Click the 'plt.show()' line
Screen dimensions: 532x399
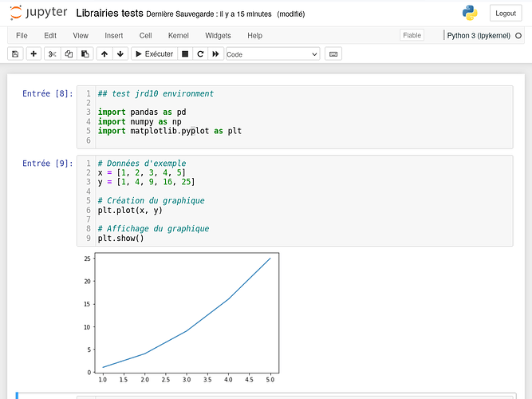pos(120,239)
